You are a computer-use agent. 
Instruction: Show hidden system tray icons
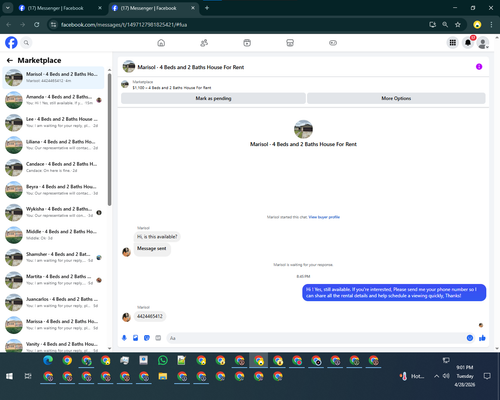point(436,376)
